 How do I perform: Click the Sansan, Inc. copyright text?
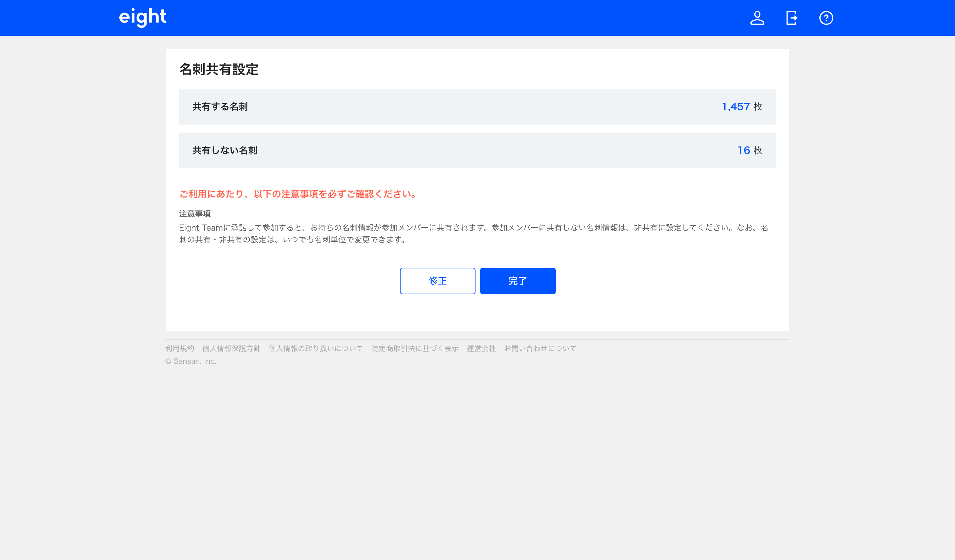pos(191,361)
